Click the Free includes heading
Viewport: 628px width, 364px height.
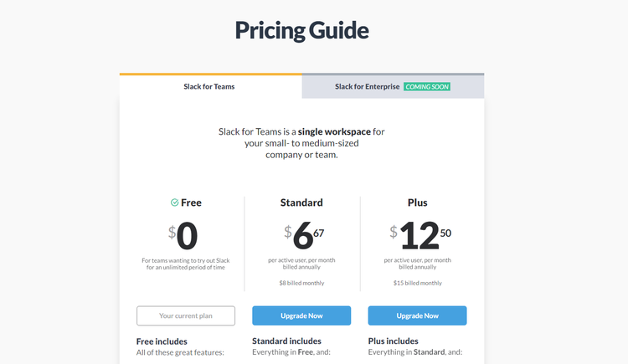162,341
